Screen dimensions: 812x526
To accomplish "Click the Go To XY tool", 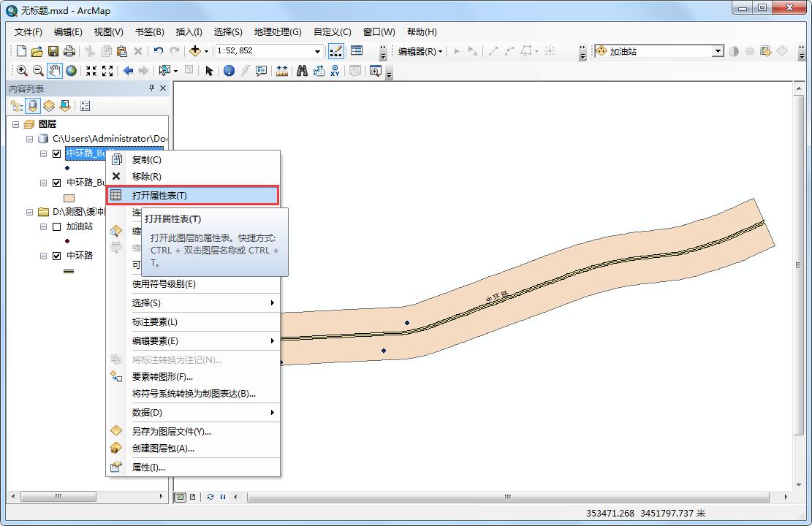I will point(335,71).
